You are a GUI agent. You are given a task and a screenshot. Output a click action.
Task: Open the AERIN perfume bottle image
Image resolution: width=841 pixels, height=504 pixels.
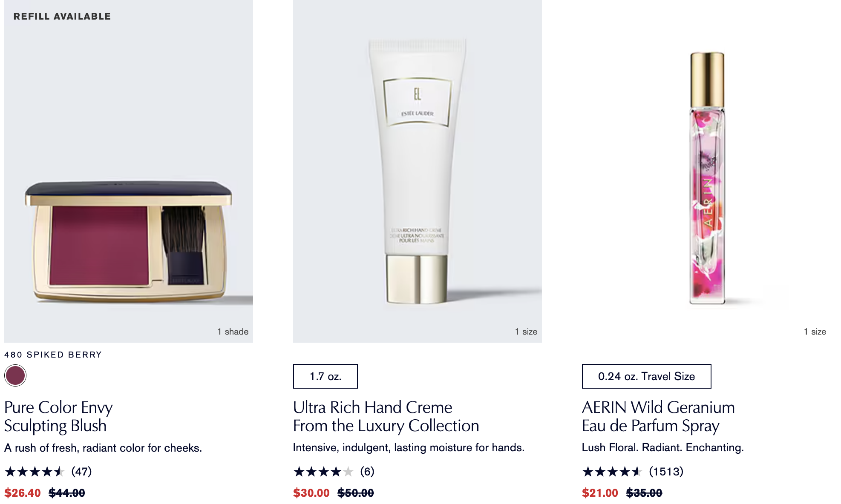coord(706,171)
